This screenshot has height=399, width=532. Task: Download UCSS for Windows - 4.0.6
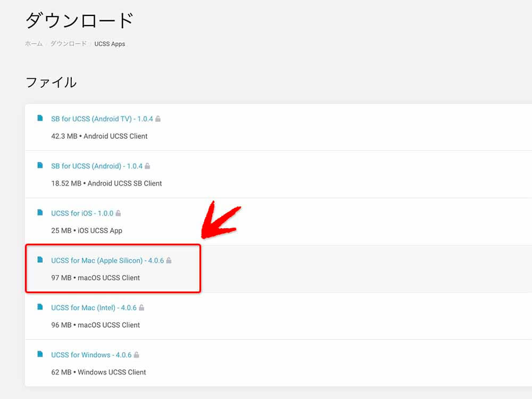pos(91,355)
